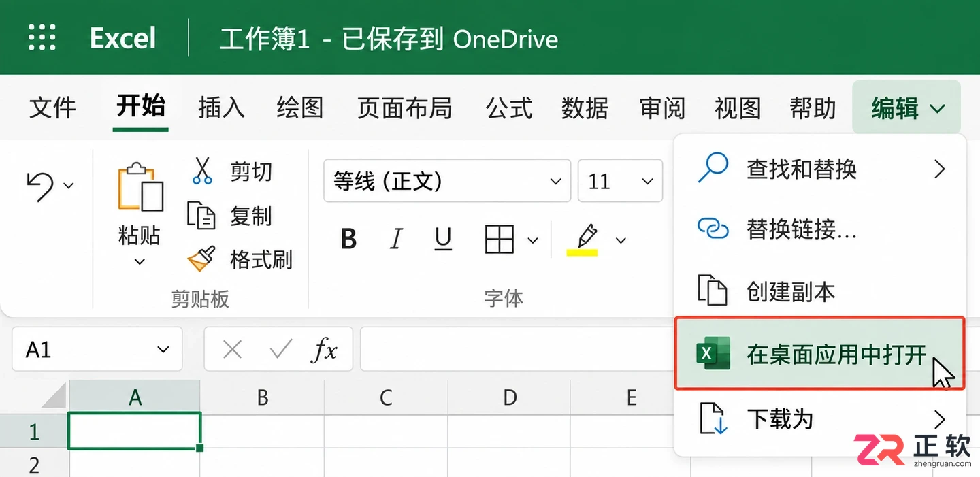The image size is (980, 477).
Task: Open the Name Box dropdown arrow
Action: click(x=163, y=350)
